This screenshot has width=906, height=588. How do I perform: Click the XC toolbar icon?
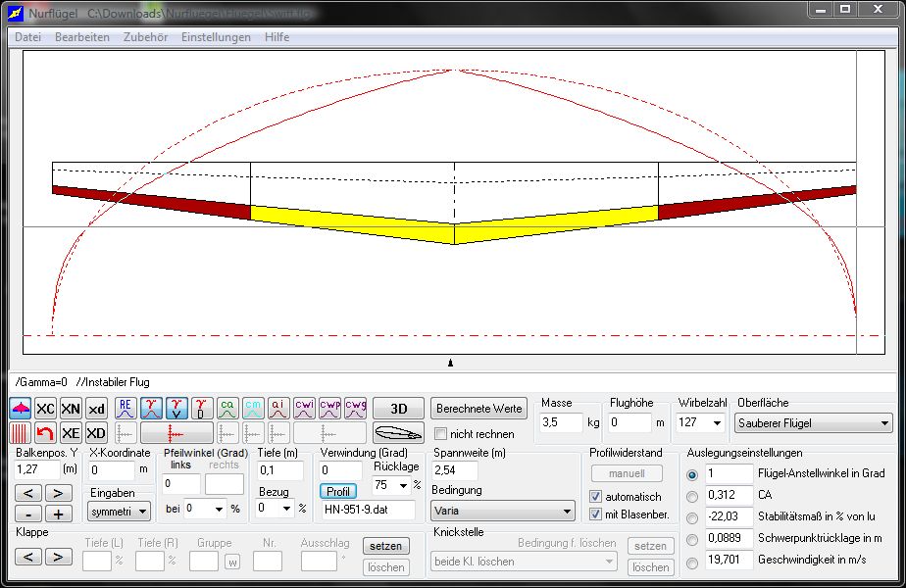(46, 409)
